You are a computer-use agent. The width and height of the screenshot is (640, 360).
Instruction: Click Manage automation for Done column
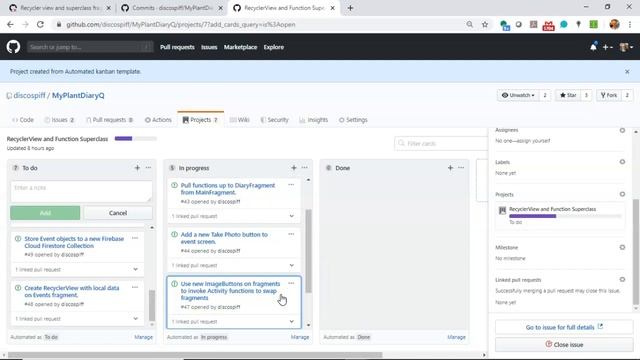pyautogui.click(x=456, y=337)
